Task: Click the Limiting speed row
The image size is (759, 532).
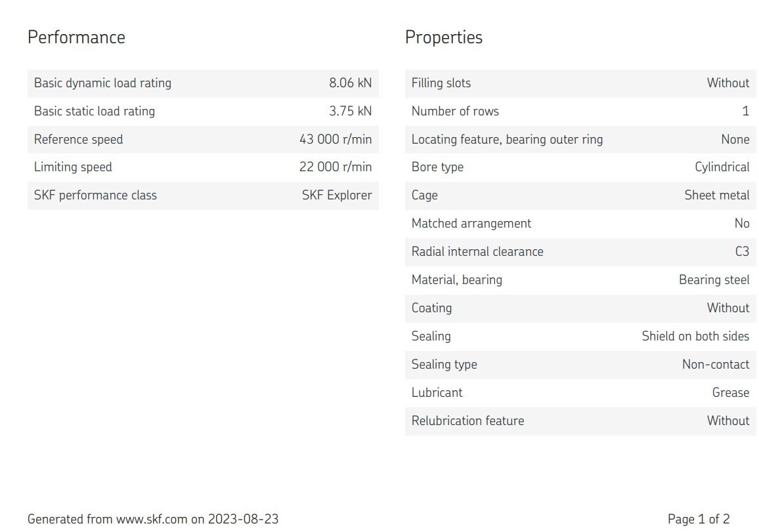Action: (x=203, y=167)
